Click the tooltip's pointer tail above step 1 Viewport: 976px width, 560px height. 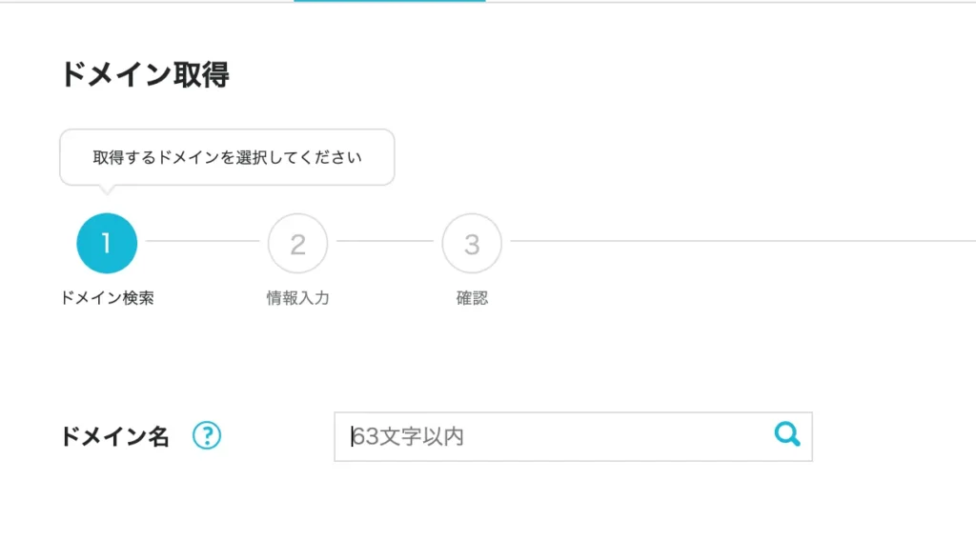click(107, 190)
